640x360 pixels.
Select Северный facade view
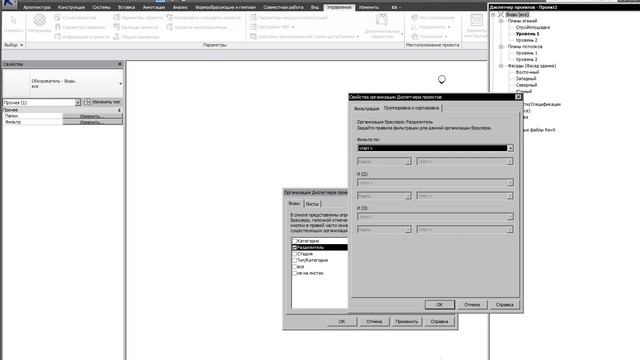tap(526, 85)
